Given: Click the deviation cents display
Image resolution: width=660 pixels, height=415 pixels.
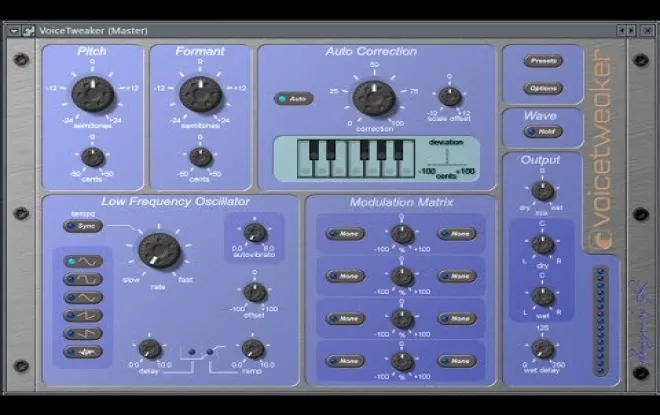Looking at the screenshot, I should click(x=447, y=159).
